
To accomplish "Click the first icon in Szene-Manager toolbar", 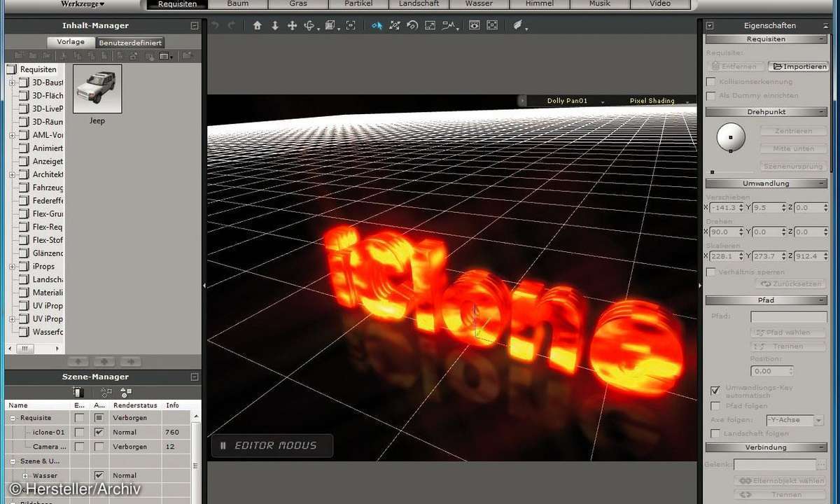I will pos(79,392).
